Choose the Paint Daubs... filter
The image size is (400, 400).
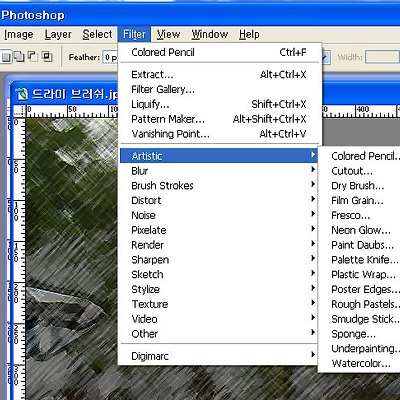pos(360,245)
